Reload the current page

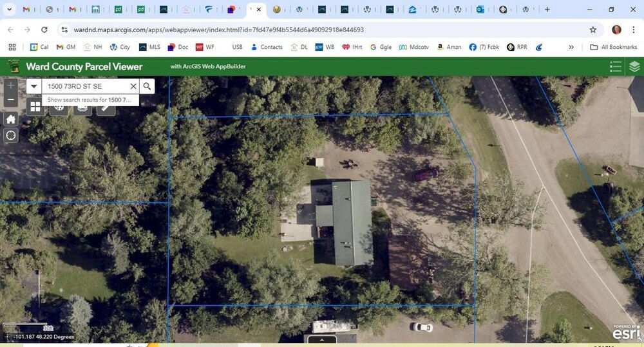pyautogui.click(x=44, y=30)
